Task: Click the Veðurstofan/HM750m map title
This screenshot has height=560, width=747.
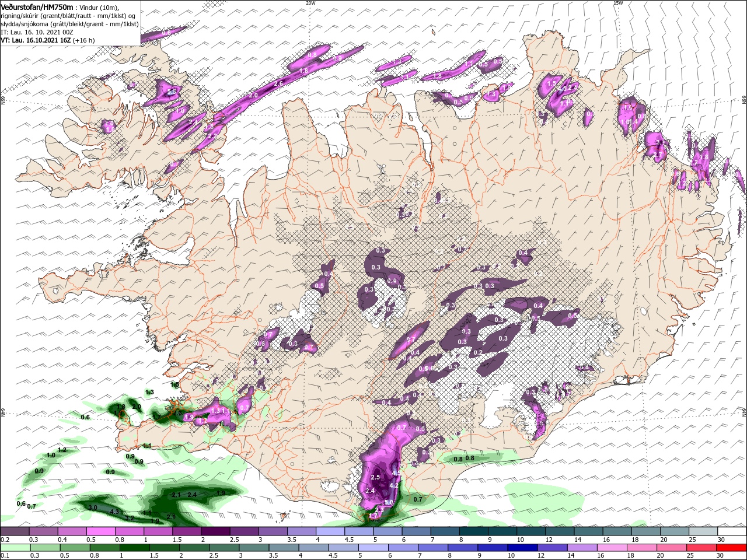Action: 37,6
